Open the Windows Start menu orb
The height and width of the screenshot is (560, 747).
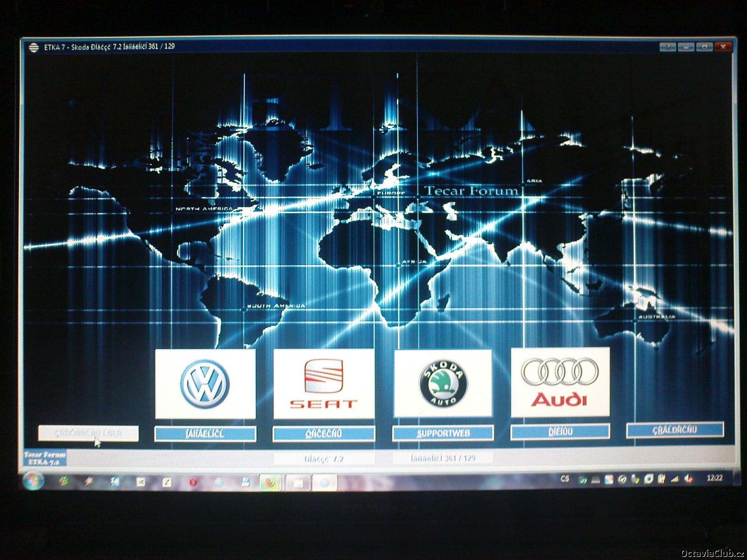pyautogui.click(x=33, y=480)
